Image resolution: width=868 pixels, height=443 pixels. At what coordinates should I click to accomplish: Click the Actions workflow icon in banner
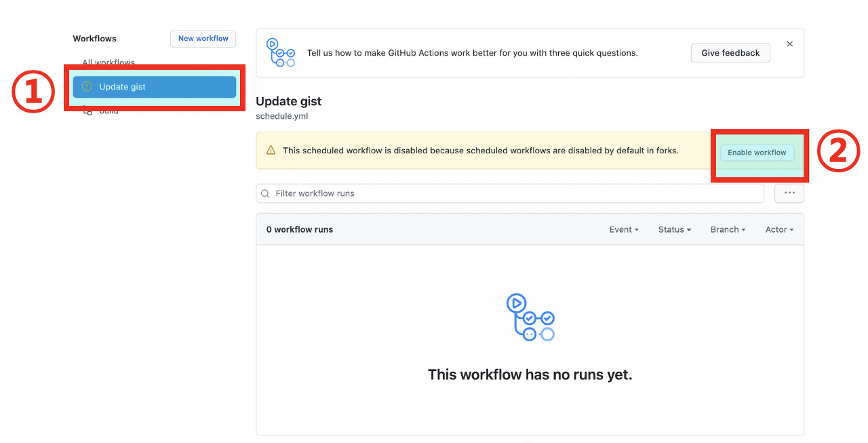(281, 53)
